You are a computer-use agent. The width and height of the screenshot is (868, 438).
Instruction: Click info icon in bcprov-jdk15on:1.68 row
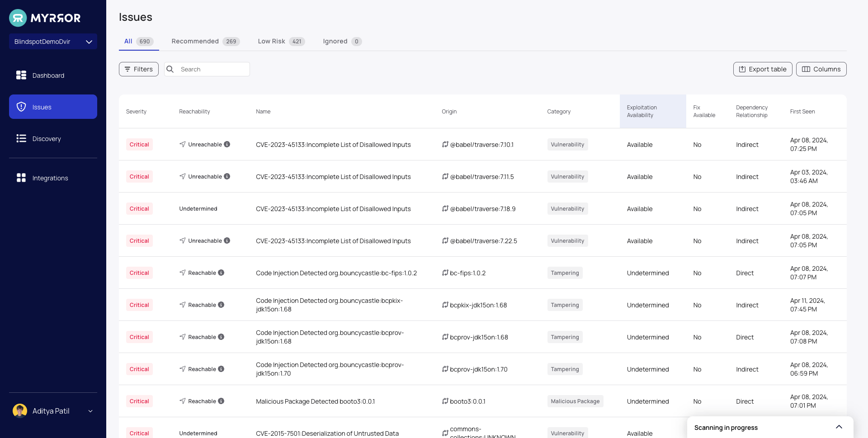pos(221,337)
